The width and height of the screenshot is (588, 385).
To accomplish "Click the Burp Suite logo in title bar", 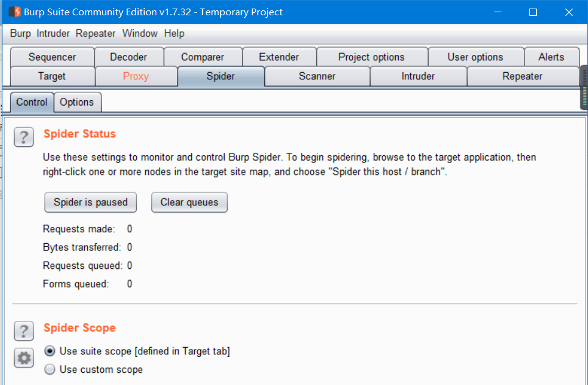I will tap(15, 12).
